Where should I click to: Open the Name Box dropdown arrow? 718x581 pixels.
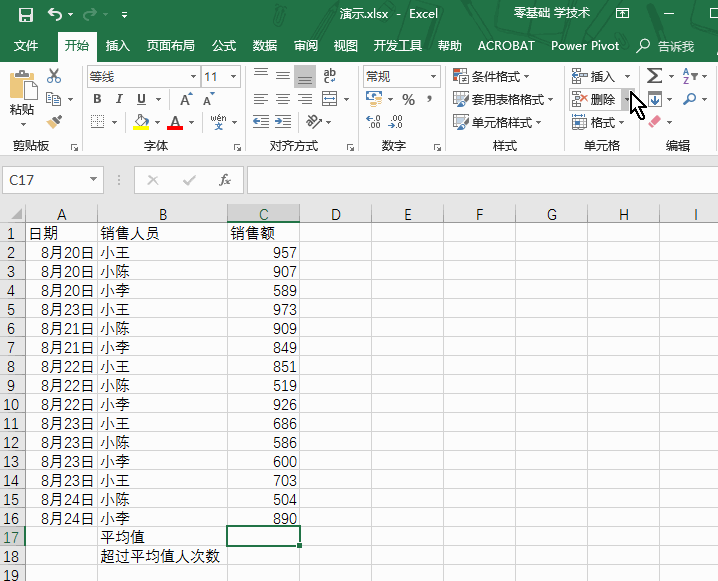[x=93, y=179]
